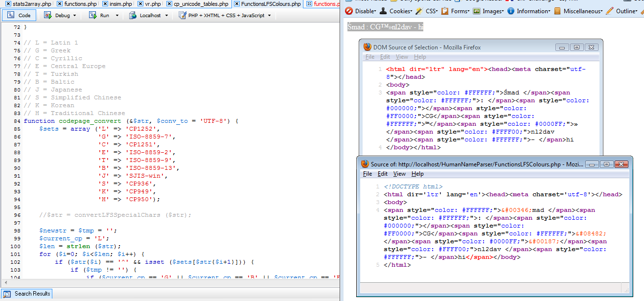Viewport: 644px width, 301px height.
Task: Click the red Disable icon in web toolbar
Action: 349,11
